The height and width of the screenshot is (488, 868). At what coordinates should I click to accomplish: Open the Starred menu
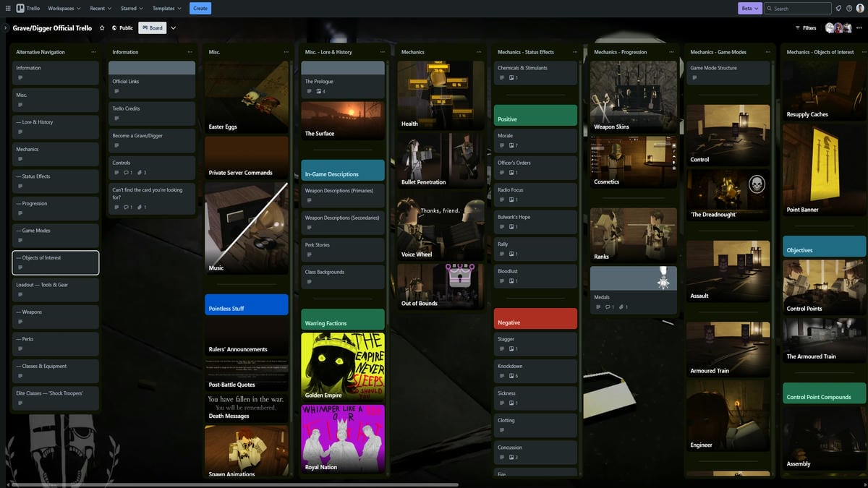132,8
